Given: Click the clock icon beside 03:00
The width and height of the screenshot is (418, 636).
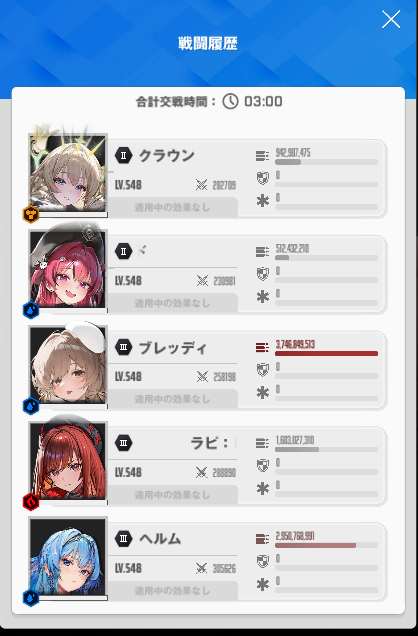Looking at the screenshot, I should pyautogui.click(x=230, y=101).
